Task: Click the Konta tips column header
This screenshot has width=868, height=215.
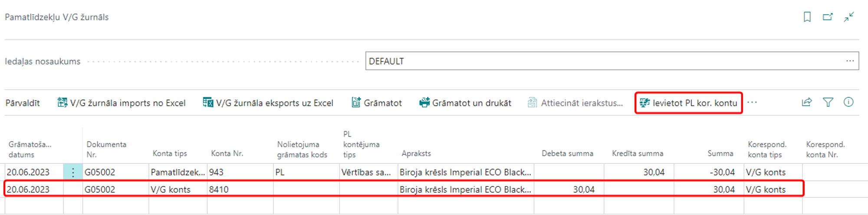Action: click(x=170, y=153)
